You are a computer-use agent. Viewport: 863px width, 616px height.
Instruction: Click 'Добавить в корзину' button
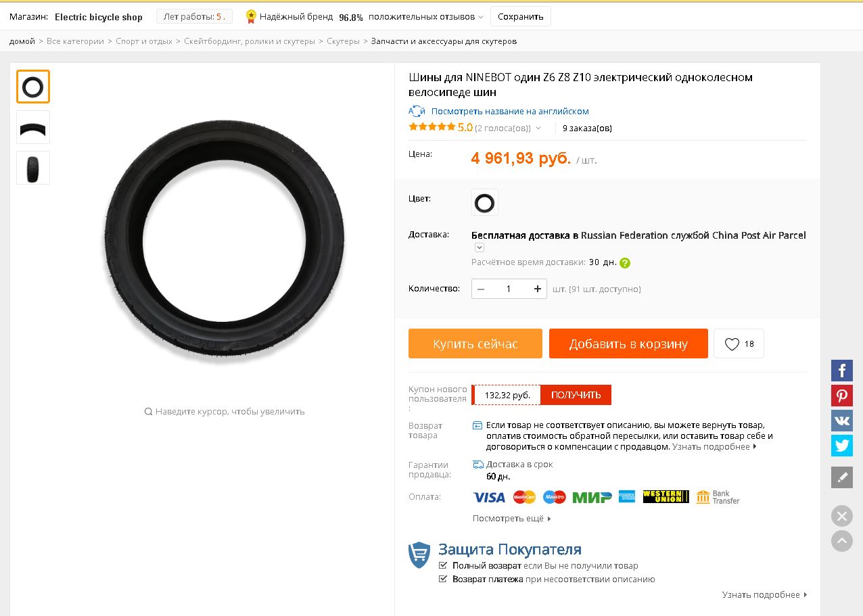[628, 343]
